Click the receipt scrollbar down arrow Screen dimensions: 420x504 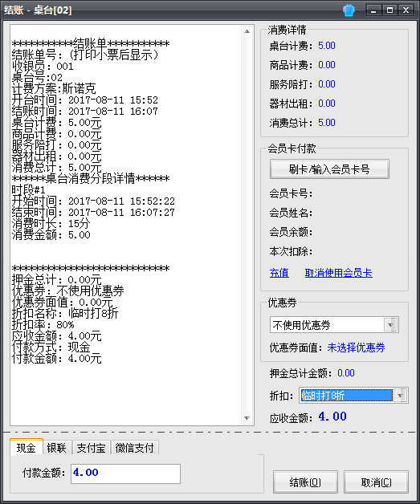click(x=247, y=418)
